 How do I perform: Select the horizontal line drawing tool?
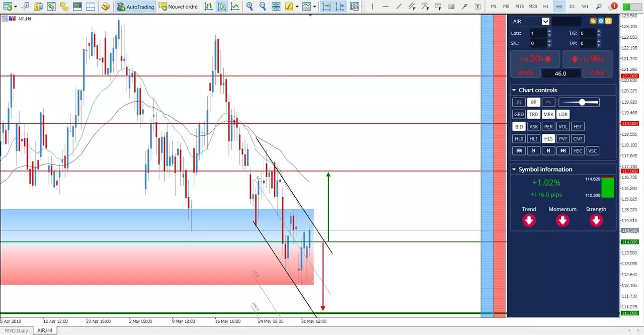[385, 7]
